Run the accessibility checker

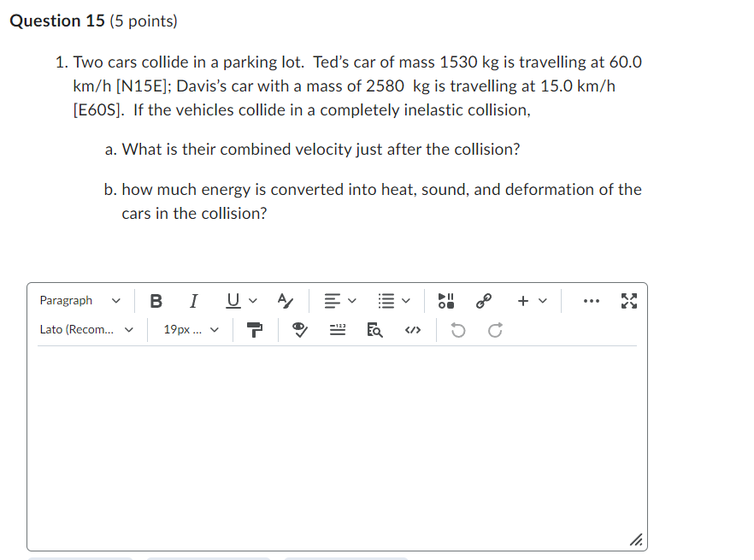click(299, 329)
